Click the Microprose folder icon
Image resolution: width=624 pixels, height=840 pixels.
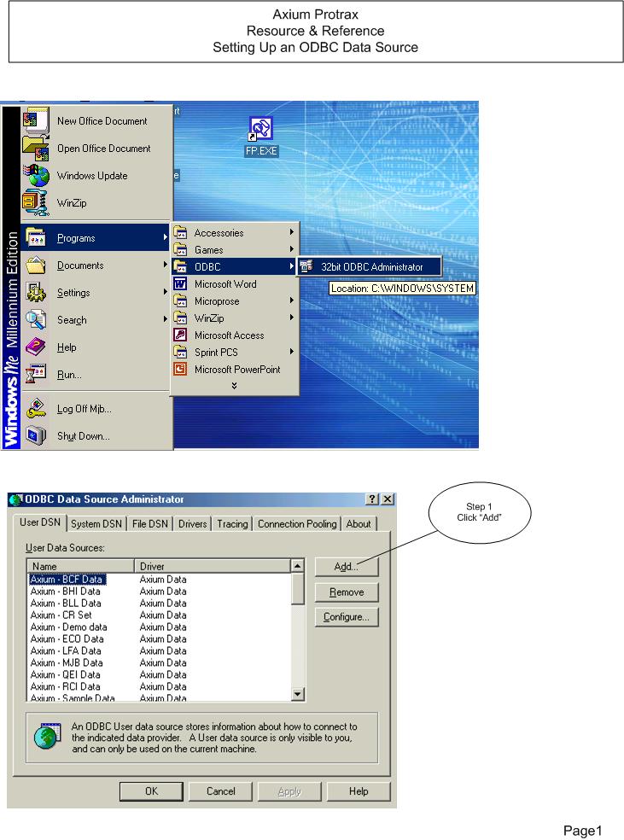coord(180,301)
